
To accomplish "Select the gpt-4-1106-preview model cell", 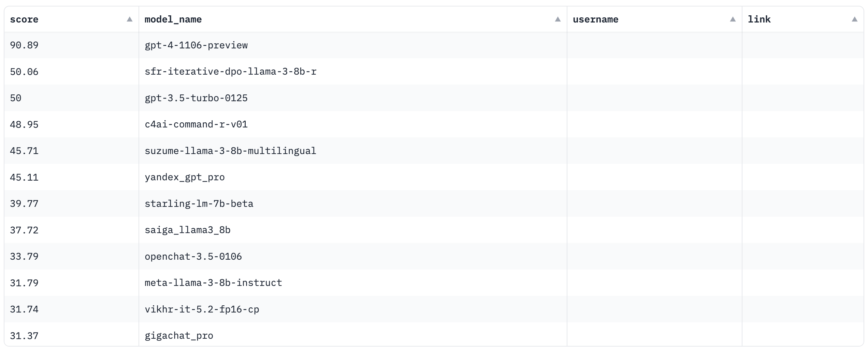I will [x=196, y=45].
